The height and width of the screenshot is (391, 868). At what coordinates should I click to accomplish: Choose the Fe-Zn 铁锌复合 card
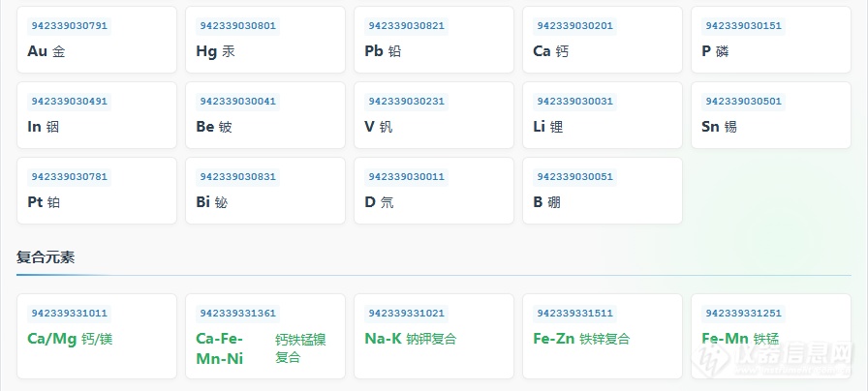[x=602, y=336]
